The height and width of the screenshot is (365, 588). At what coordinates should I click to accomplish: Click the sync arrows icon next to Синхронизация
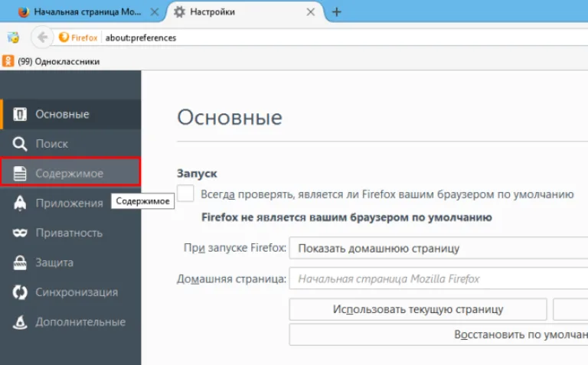(20, 292)
